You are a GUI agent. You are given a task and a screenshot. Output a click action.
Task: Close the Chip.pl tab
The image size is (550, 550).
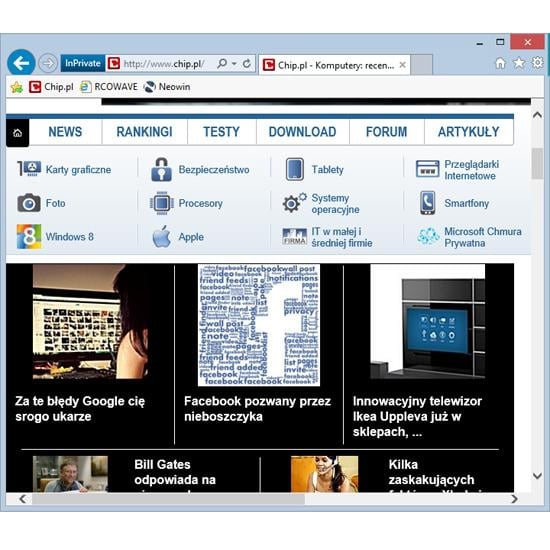(403, 65)
